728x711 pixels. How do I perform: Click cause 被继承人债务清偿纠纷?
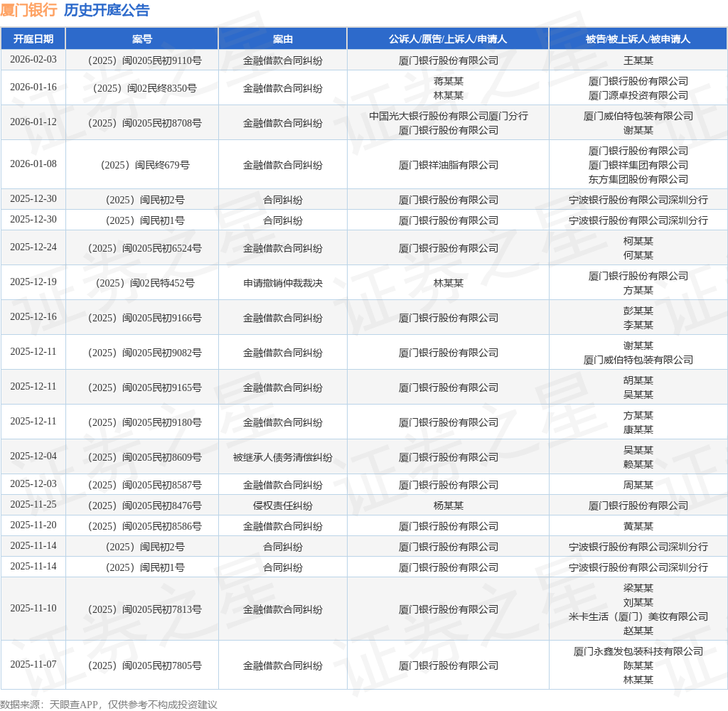(x=283, y=457)
